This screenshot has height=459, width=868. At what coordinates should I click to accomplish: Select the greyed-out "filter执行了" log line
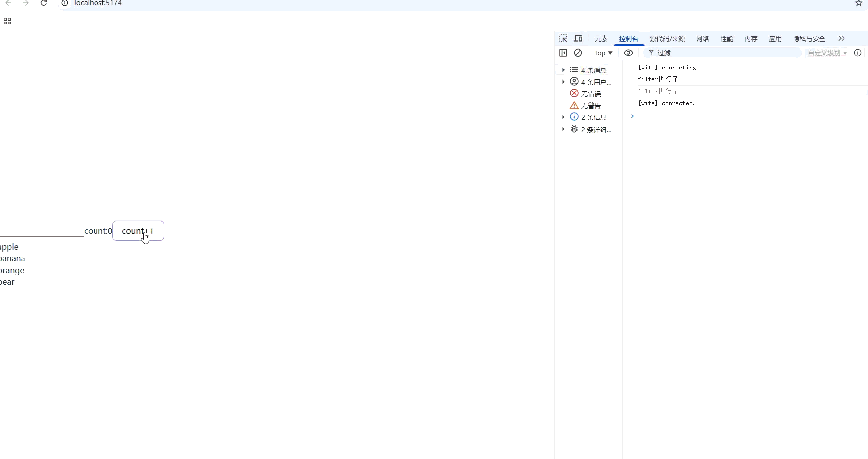pyautogui.click(x=658, y=92)
